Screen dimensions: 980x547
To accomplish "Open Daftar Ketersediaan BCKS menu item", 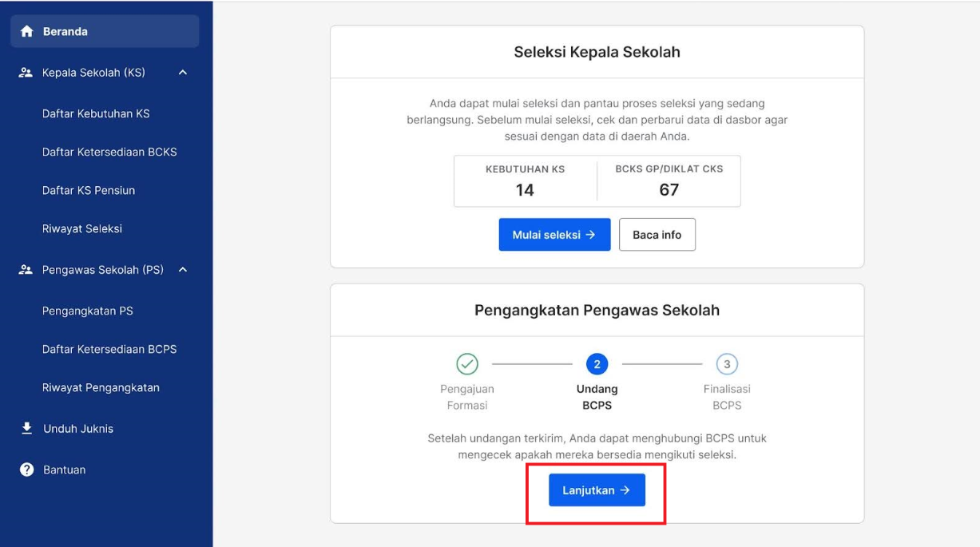I will tap(109, 152).
